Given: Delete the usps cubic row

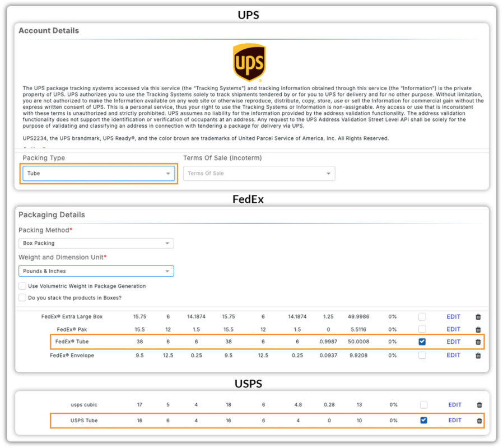Looking at the screenshot, I should pyautogui.click(x=479, y=405).
